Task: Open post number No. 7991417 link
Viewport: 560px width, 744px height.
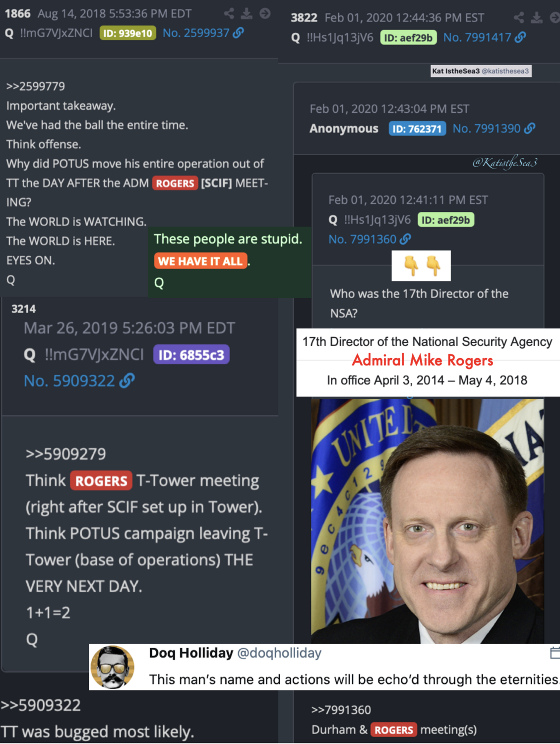Action: click(x=477, y=37)
